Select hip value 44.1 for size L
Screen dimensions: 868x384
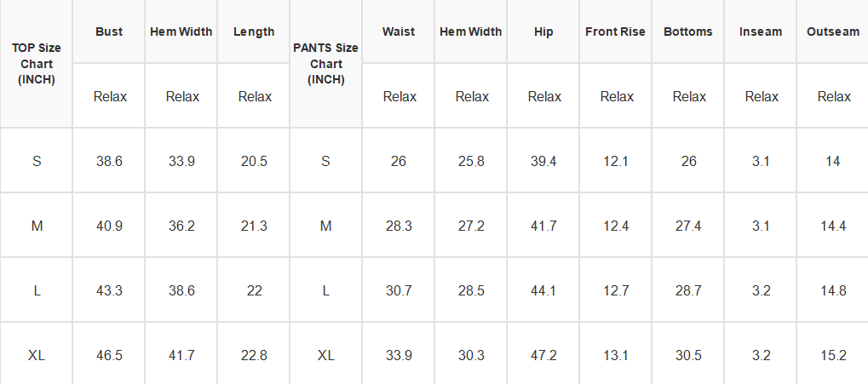pyautogui.click(x=543, y=290)
